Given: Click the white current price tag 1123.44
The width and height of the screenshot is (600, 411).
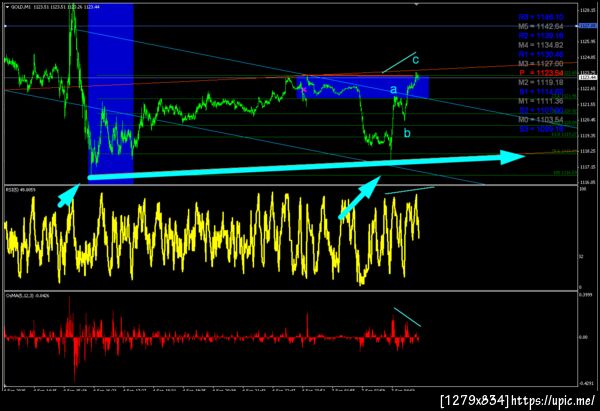Looking at the screenshot, I should (587, 77).
